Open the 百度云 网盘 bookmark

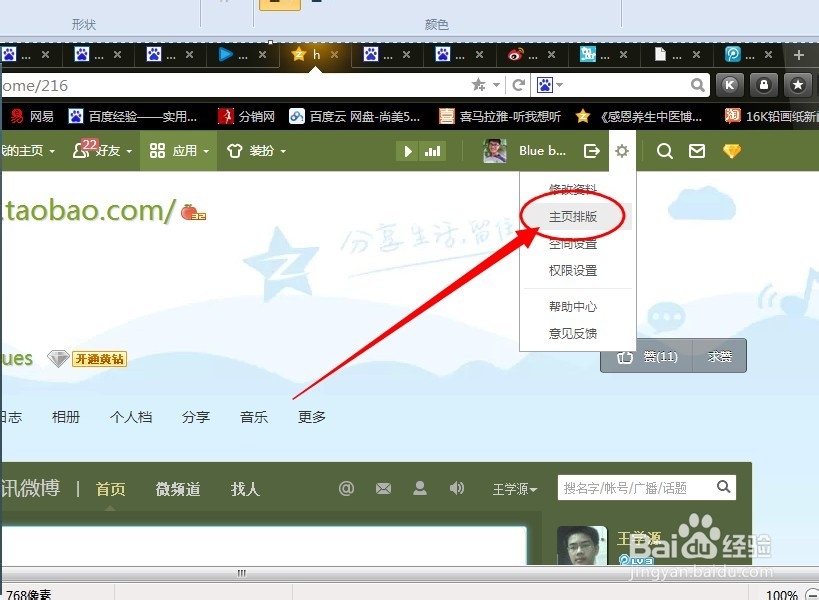[x=355, y=116]
